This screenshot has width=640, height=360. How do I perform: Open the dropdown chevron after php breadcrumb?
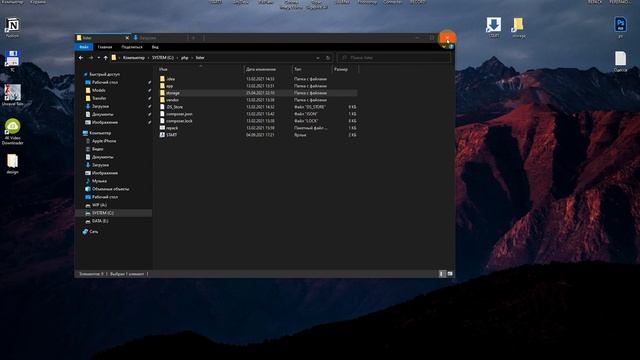(192, 58)
